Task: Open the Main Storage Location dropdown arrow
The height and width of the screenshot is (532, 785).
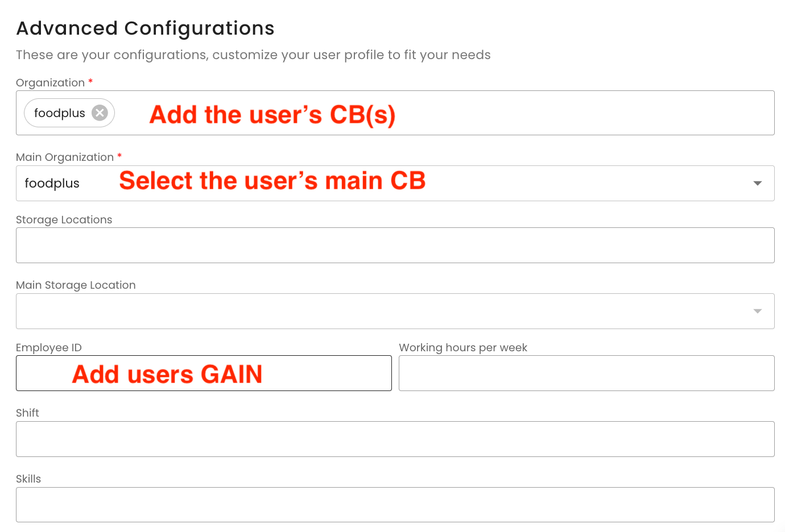Action: [757, 311]
